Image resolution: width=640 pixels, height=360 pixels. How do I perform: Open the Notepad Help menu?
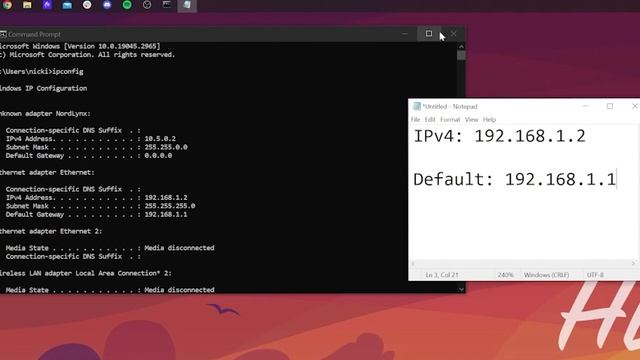(x=489, y=120)
